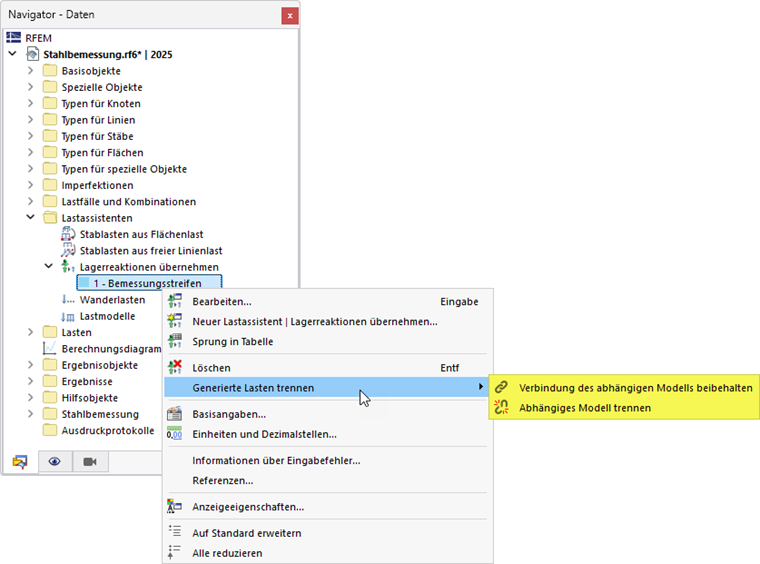The height and width of the screenshot is (564, 760).
Task: Expand the Lasten folder
Action: [x=31, y=332]
